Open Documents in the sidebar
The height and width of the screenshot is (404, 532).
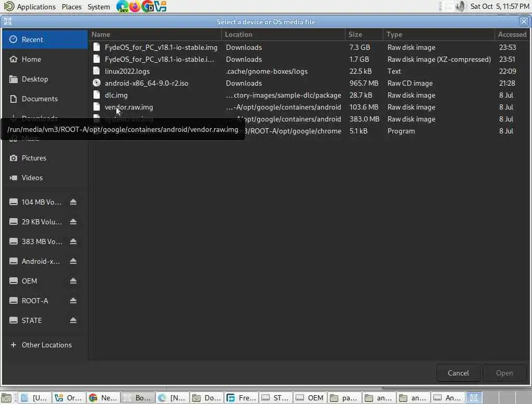coord(45,99)
